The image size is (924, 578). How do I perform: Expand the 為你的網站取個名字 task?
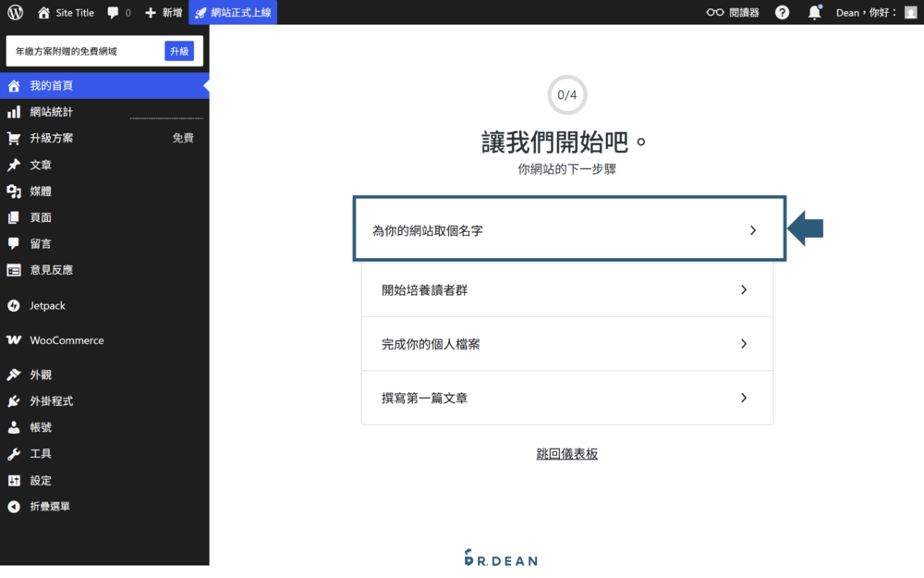(x=568, y=228)
